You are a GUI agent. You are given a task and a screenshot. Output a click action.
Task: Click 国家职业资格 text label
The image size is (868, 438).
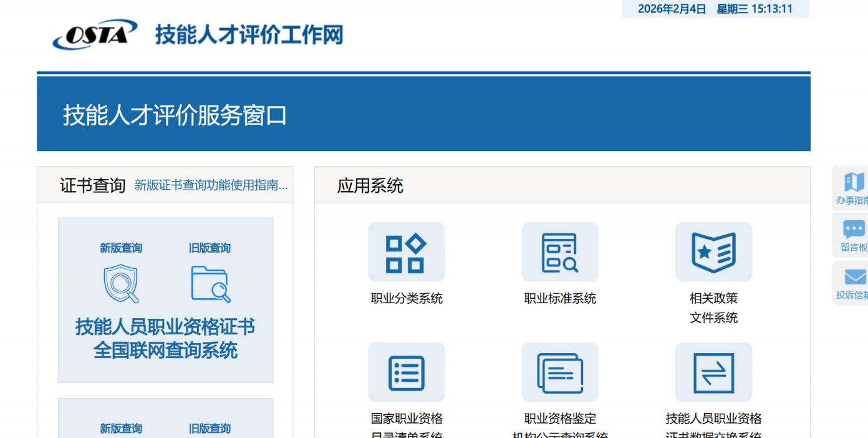(x=407, y=418)
